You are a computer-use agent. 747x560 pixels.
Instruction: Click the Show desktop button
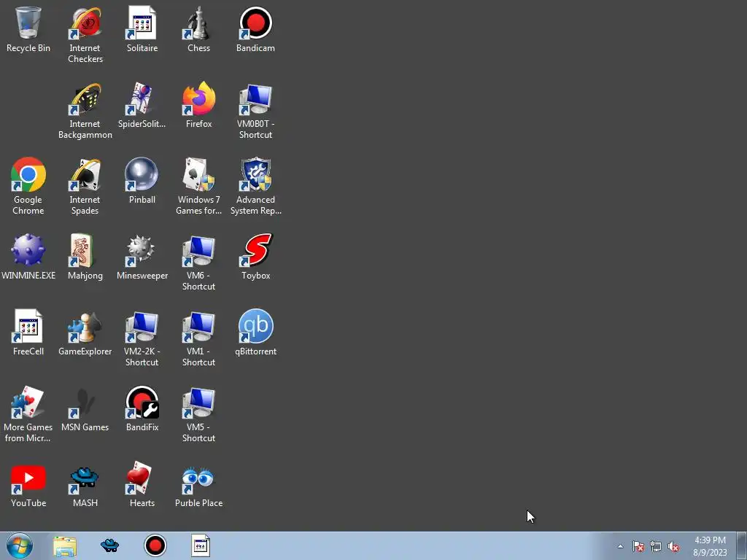pos(742,545)
